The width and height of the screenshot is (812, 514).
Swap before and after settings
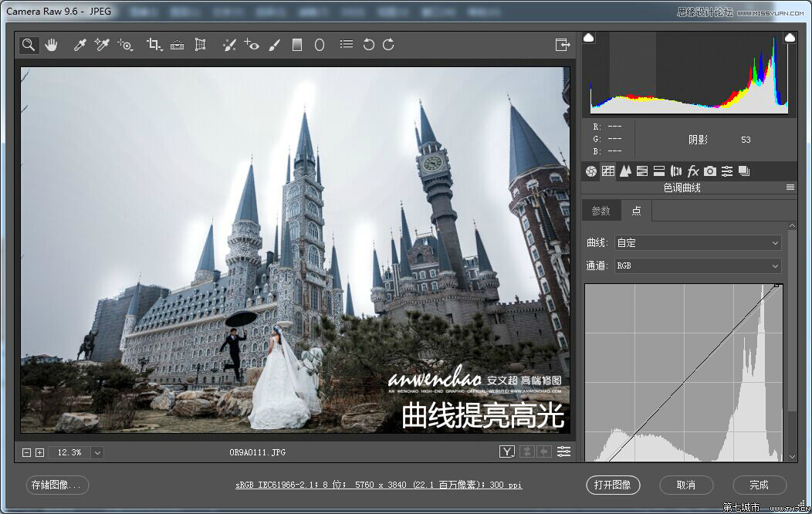tap(527, 452)
